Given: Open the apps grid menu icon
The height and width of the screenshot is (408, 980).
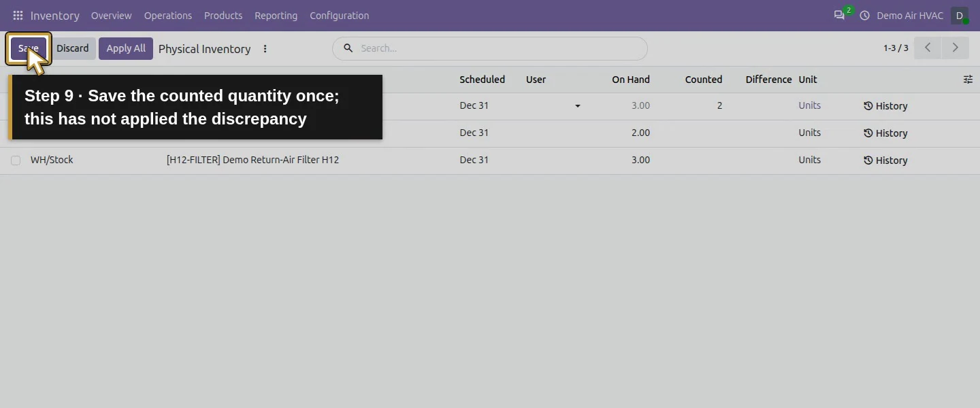Looking at the screenshot, I should click(x=18, y=16).
